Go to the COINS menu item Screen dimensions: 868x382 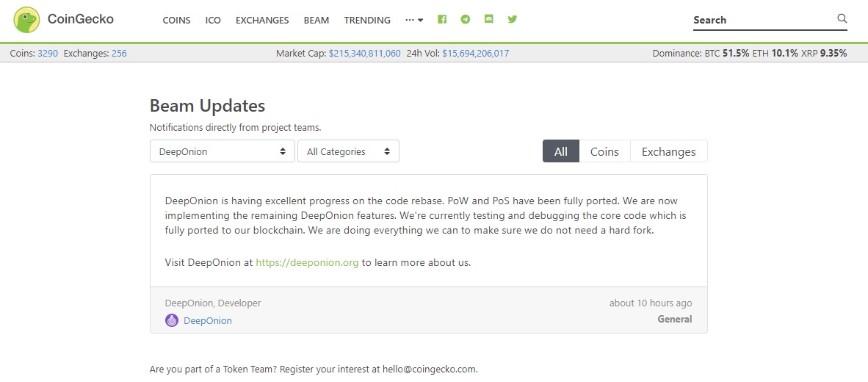(176, 20)
